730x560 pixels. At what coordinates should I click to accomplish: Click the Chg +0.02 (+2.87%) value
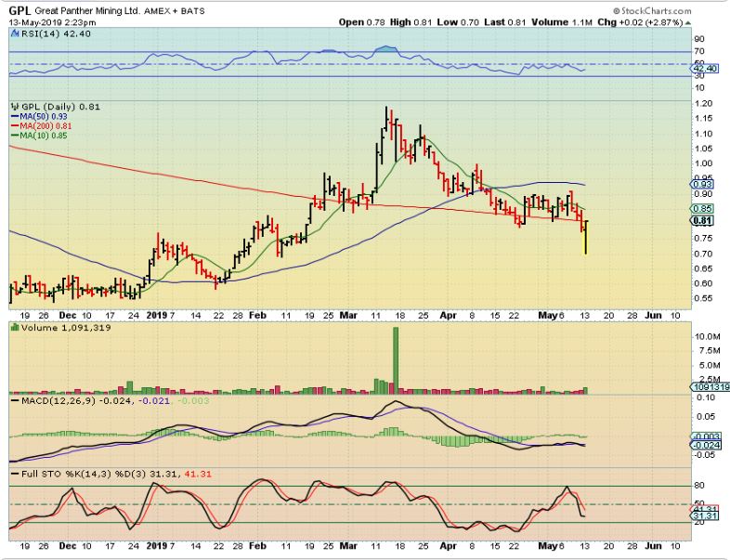pyautogui.click(x=640, y=22)
